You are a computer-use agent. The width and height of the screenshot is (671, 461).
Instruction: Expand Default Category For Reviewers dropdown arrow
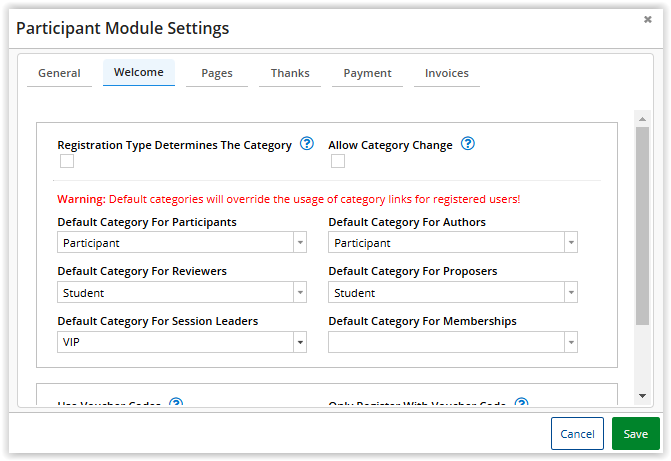pyautogui.click(x=300, y=292)
